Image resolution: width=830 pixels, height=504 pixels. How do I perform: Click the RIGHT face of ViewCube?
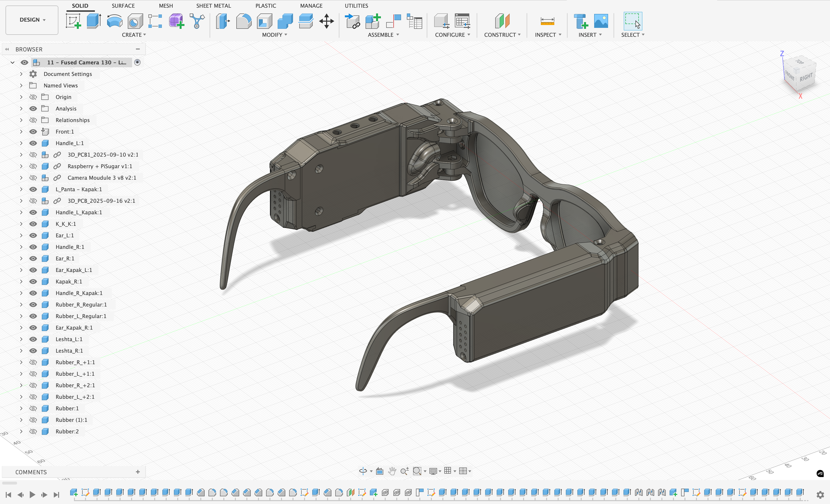coord(806,78)
